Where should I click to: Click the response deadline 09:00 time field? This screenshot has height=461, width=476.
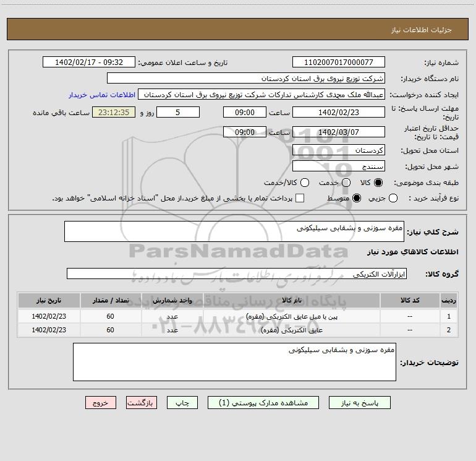245,112
